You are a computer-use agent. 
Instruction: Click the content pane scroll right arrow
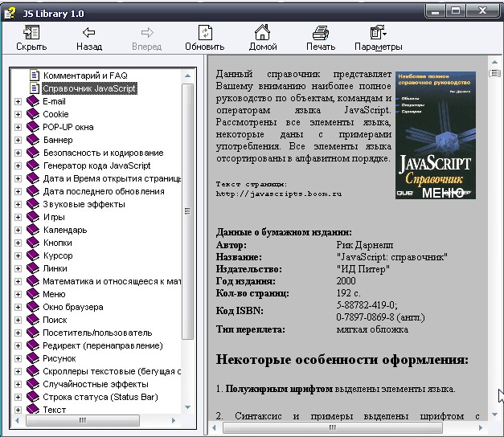coord(481,427)
